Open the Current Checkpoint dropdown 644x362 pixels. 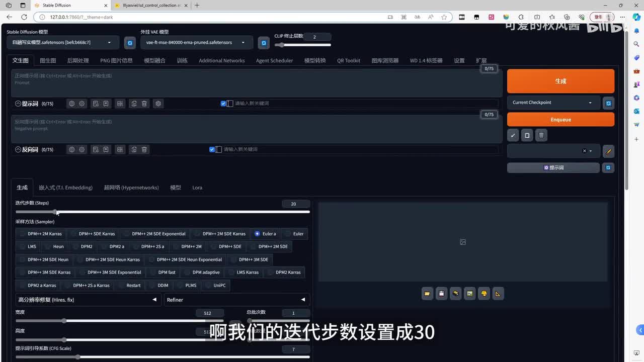(553, 103)
